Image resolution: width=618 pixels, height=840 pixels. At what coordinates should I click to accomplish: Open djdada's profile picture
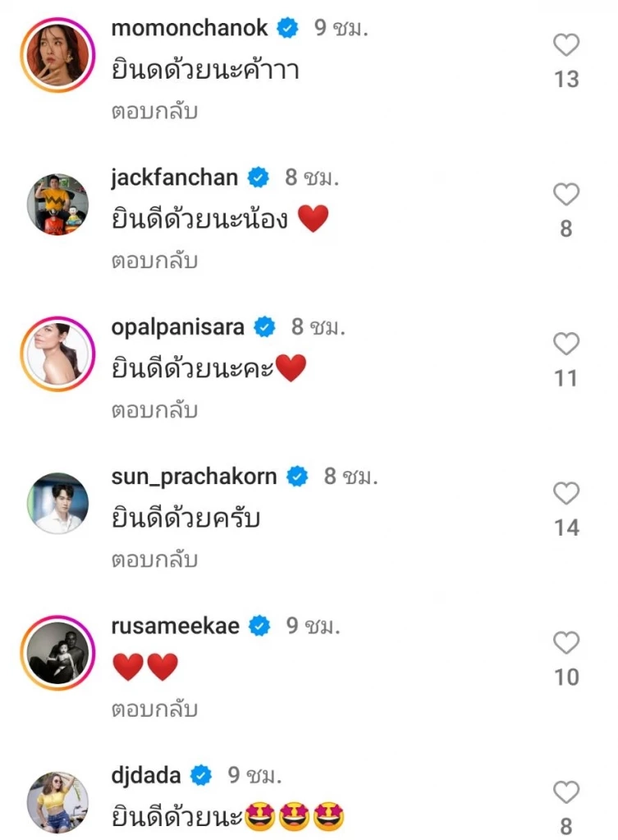click(x=57, y=800)
